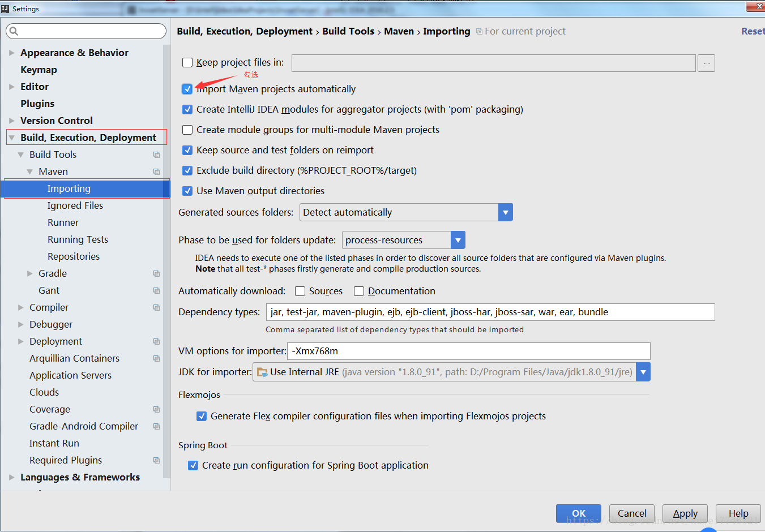Click the per-project icon beside Gradle
765x532 pixels.
point(157,273)
